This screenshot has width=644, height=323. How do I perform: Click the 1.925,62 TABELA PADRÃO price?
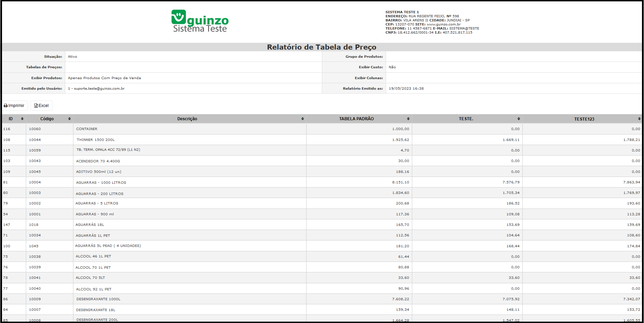click(401, 140)
